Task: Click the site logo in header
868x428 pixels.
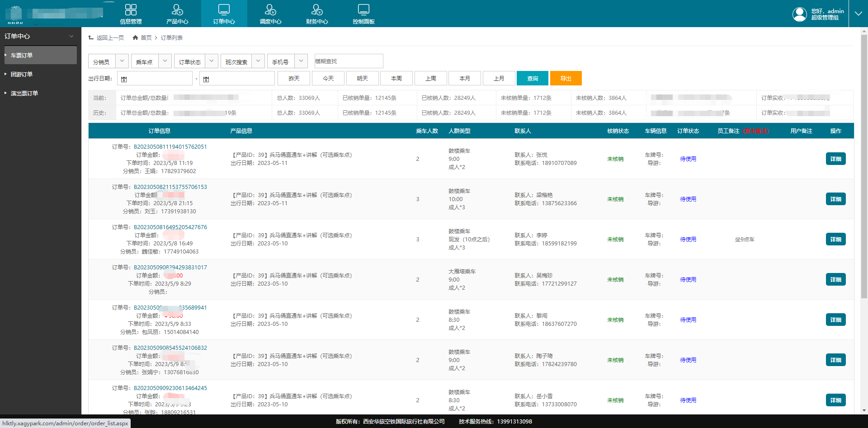Action: click(15, 14)
